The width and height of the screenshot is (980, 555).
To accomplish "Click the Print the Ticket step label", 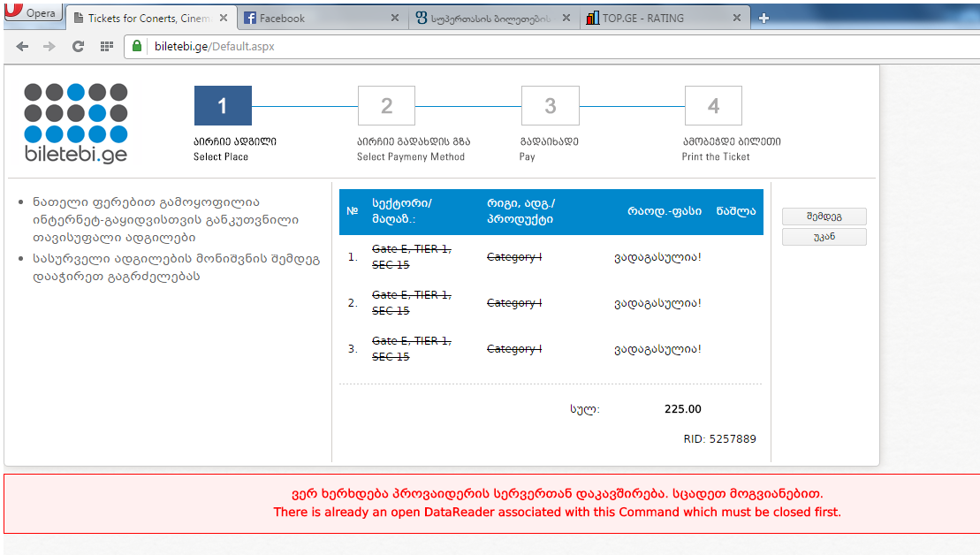I will (716, 157).
